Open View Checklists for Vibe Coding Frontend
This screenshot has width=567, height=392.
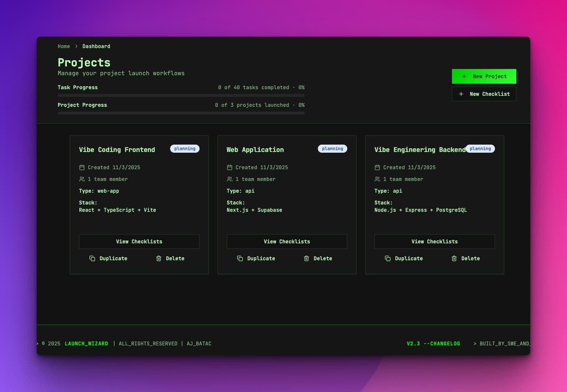click(x=139, y=242)
